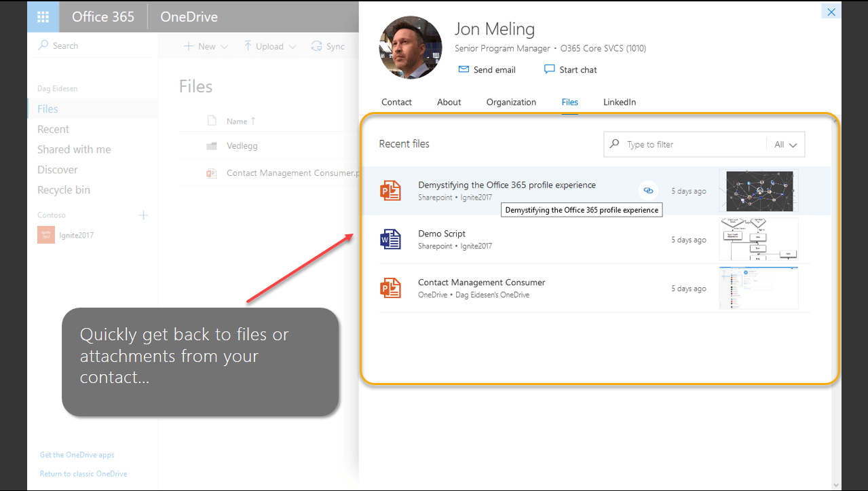Close the Jon Meling profile panel
Viewport: 868px width, 491px height.
pyautogui.click(x=831, y=12)
